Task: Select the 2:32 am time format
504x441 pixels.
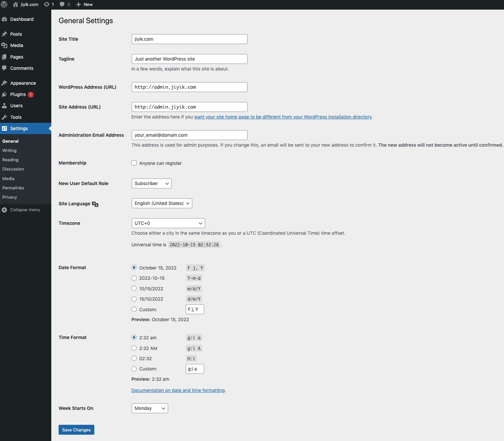Action: (x=134, y=337)
